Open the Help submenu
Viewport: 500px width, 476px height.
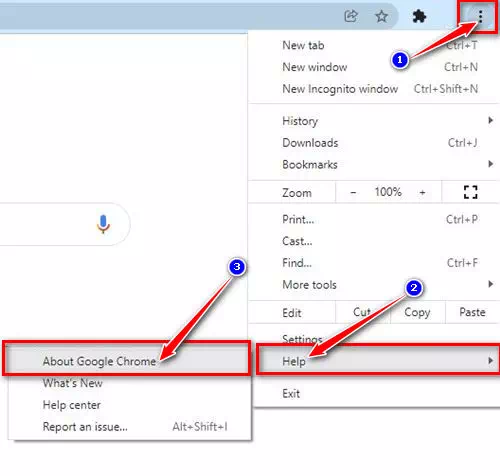pos(379,361)
